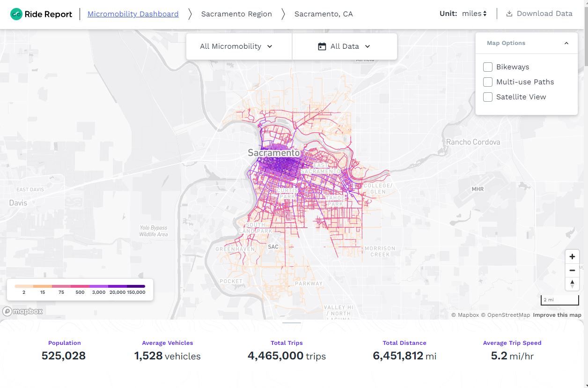Click the Improve this map link

(x=557, y=315)
